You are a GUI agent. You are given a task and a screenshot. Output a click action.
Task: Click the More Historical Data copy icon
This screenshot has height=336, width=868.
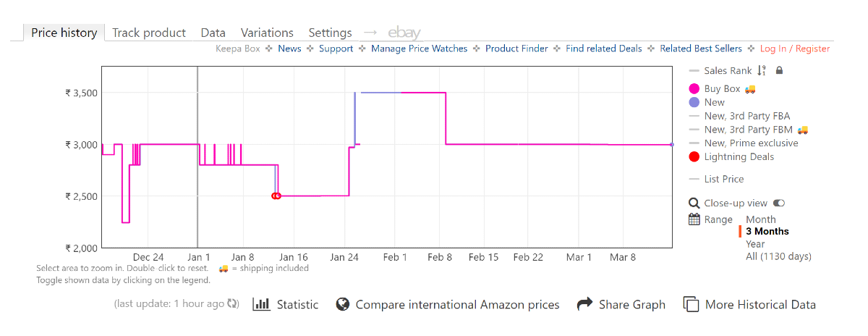[x=691, y=304]
